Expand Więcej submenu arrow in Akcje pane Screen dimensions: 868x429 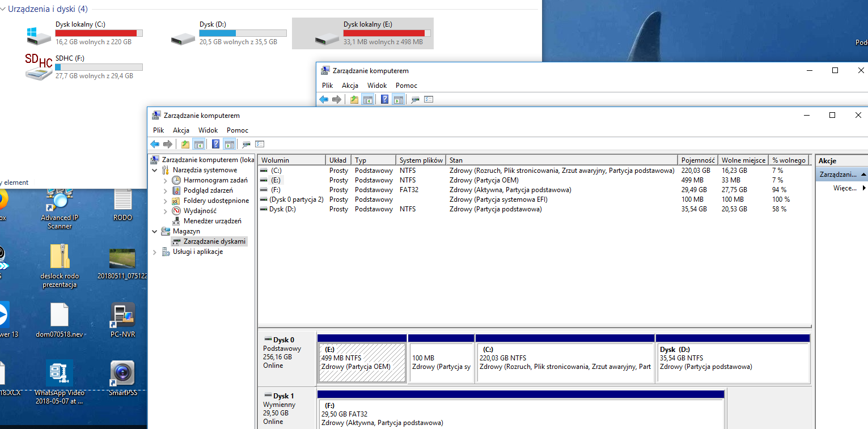864,188
